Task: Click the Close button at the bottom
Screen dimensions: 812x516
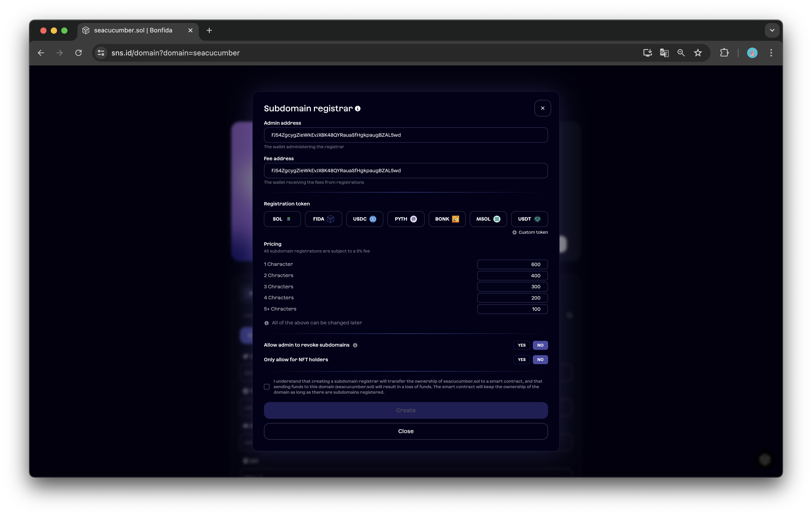Action: point(406,431)
